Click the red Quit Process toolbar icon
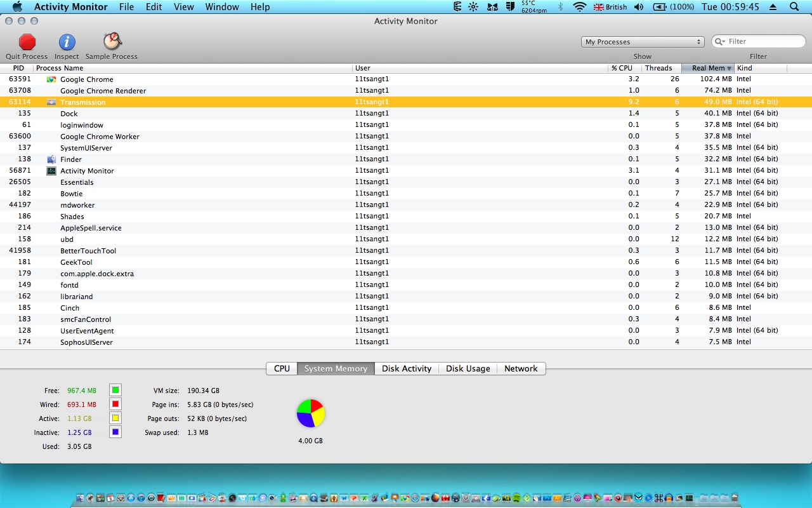The height and width of the screenshot is (508, 812). pyautogui.click(x=27, y=42)
